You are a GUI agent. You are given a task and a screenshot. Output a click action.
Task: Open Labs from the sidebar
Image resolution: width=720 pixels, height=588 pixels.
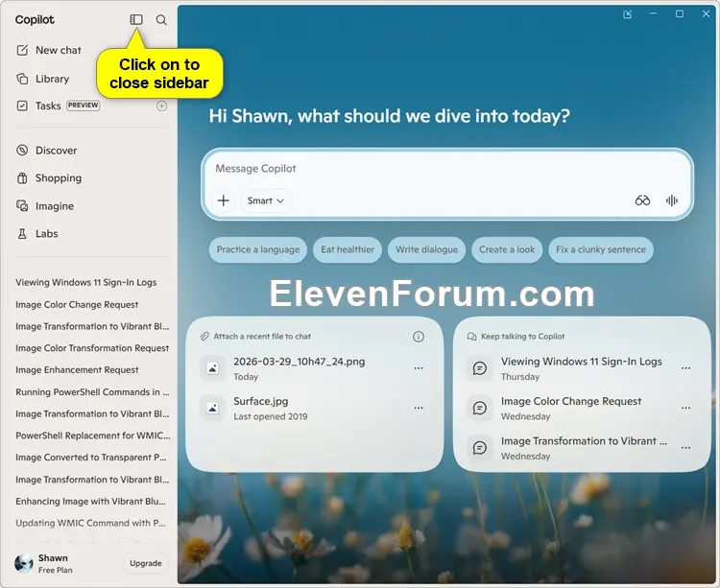pos(37,234)
